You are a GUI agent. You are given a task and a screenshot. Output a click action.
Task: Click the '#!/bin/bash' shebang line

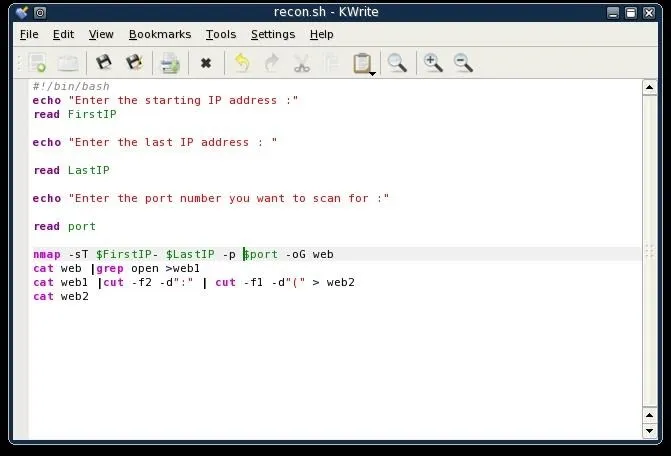(x=71, y=86)
